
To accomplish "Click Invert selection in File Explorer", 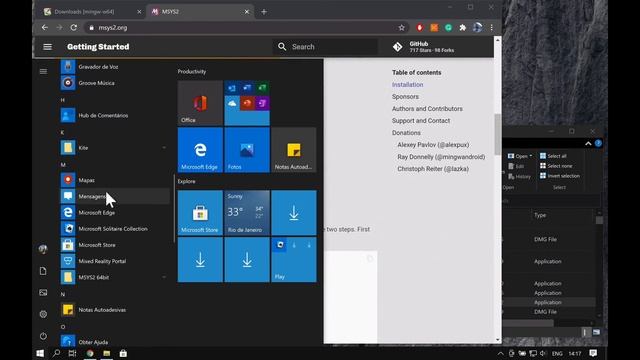I will 560,176.
